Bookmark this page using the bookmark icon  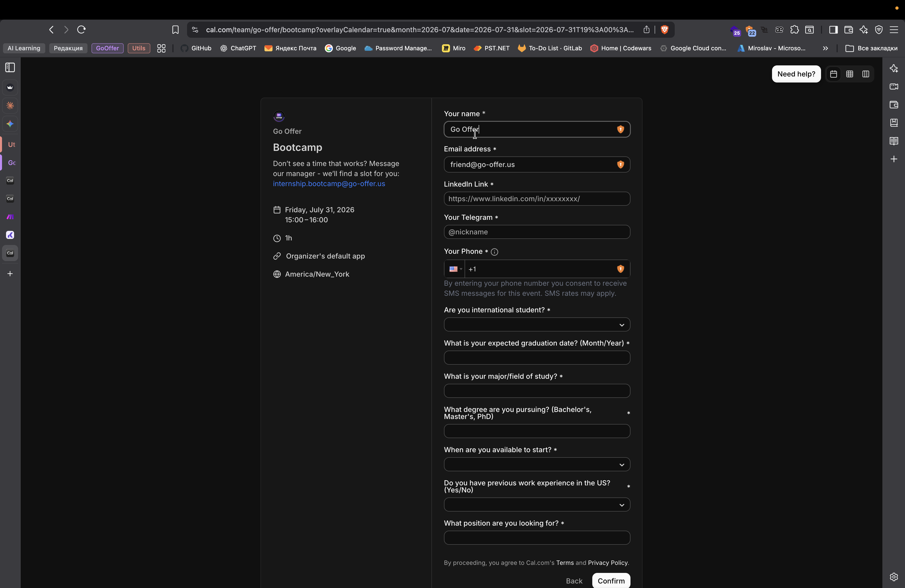pyautogui.click(x=175, y=30)
